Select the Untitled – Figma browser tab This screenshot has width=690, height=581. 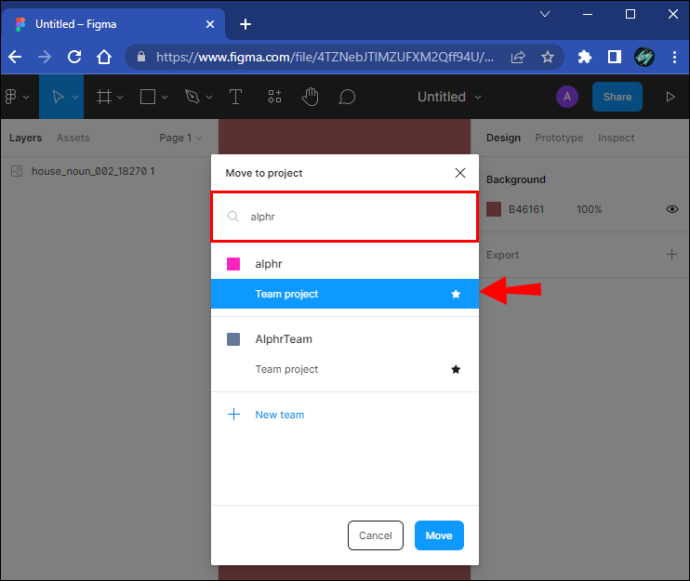click(113, 24)
